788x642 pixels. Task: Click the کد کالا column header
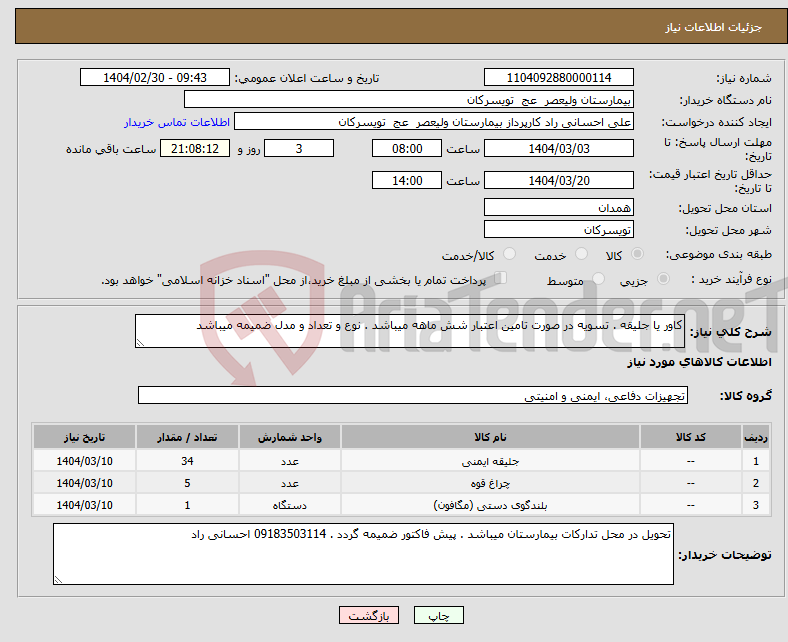tap(691, 437)
